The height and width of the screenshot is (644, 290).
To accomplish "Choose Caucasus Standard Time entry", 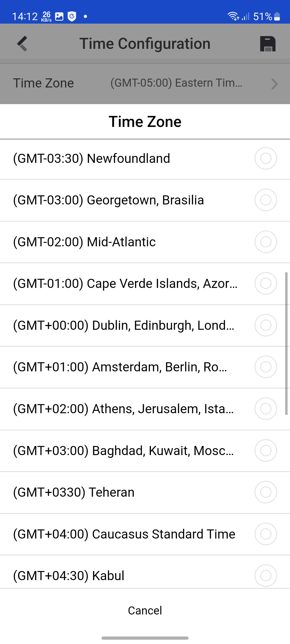I will 124,534.
